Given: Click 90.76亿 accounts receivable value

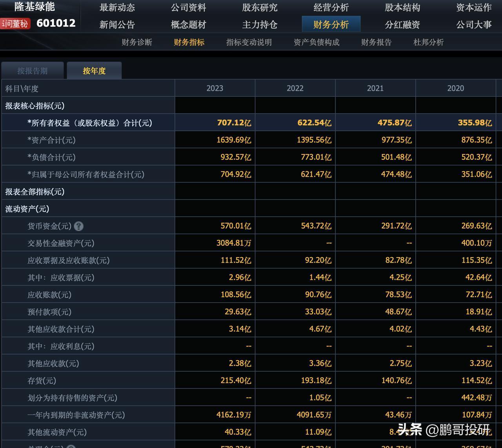Looking at the screenshot, I should (x=318, y=295).
